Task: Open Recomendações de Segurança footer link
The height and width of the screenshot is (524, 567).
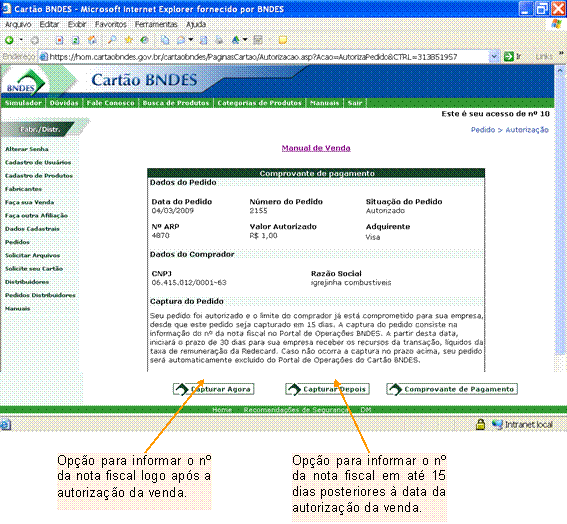Action: point(297,410)
